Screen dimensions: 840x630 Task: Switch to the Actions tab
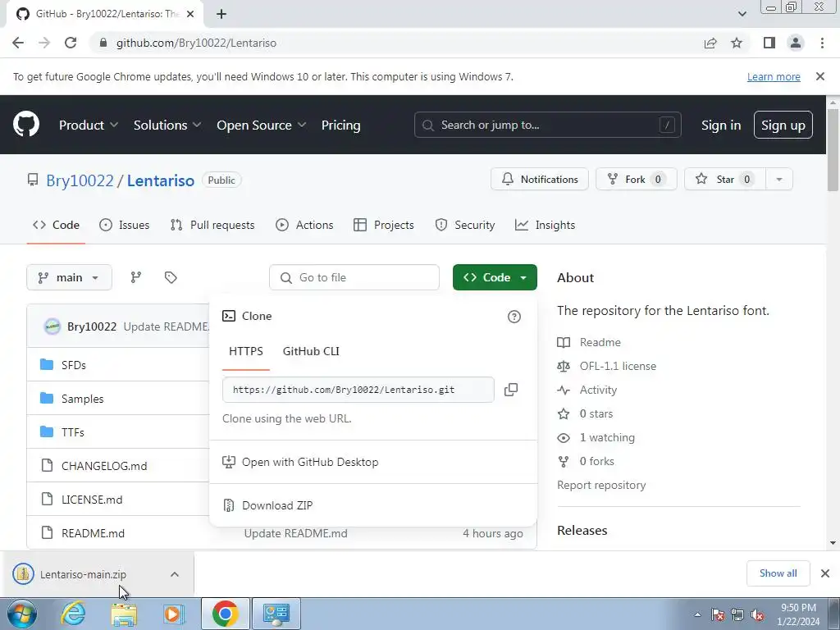click(304, 225)
